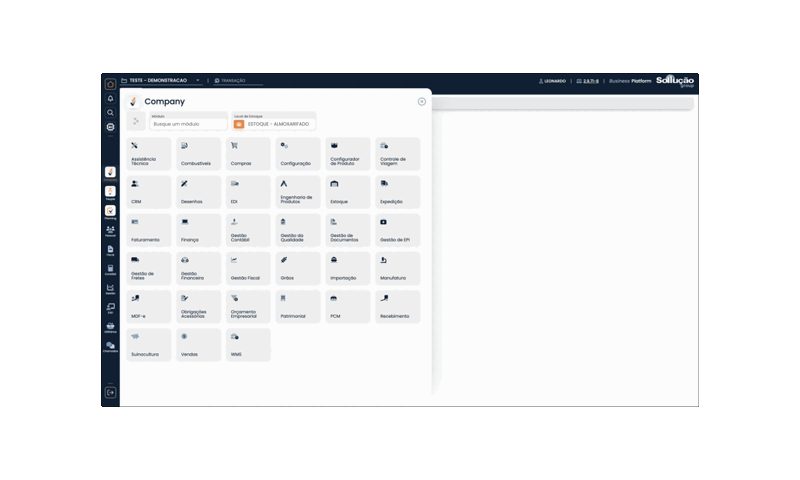
Task: Close the Company modules panel
Action: click(x=422, y=102)
